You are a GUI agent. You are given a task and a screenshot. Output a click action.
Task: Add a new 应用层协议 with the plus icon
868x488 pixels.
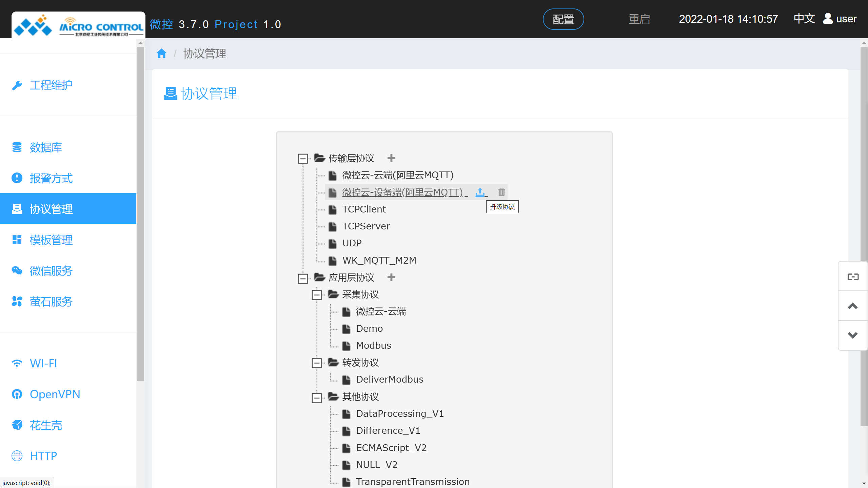point(391,277)
